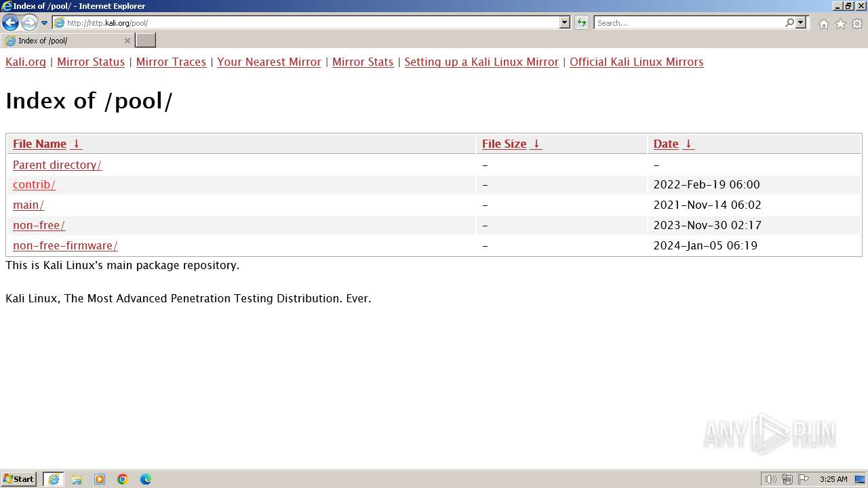
Task: Click the volume speaker tray icon
Action: [x=770, y=479]
